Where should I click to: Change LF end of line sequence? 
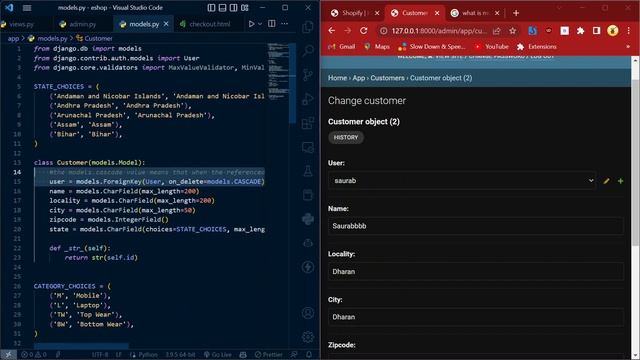[119, 355]
